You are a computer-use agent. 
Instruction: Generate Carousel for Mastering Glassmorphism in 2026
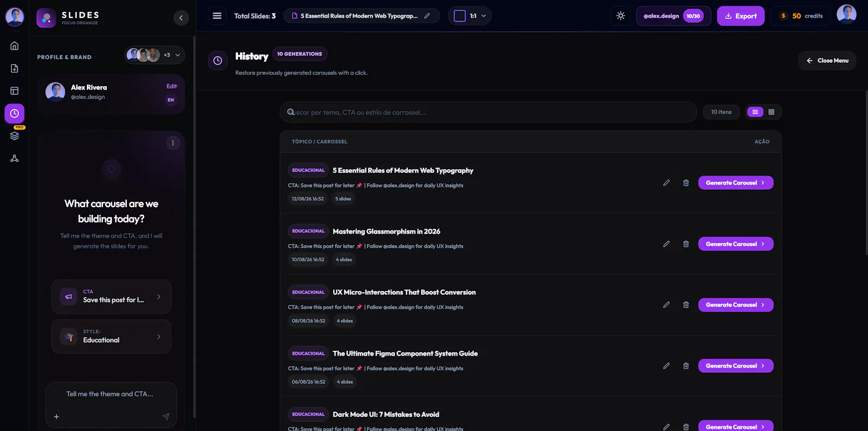[x=736, y=244]
